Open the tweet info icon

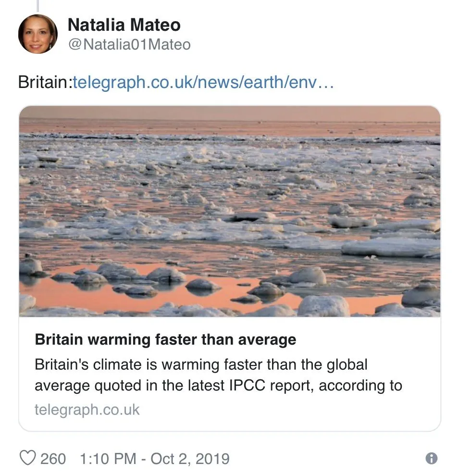[432, 458]
